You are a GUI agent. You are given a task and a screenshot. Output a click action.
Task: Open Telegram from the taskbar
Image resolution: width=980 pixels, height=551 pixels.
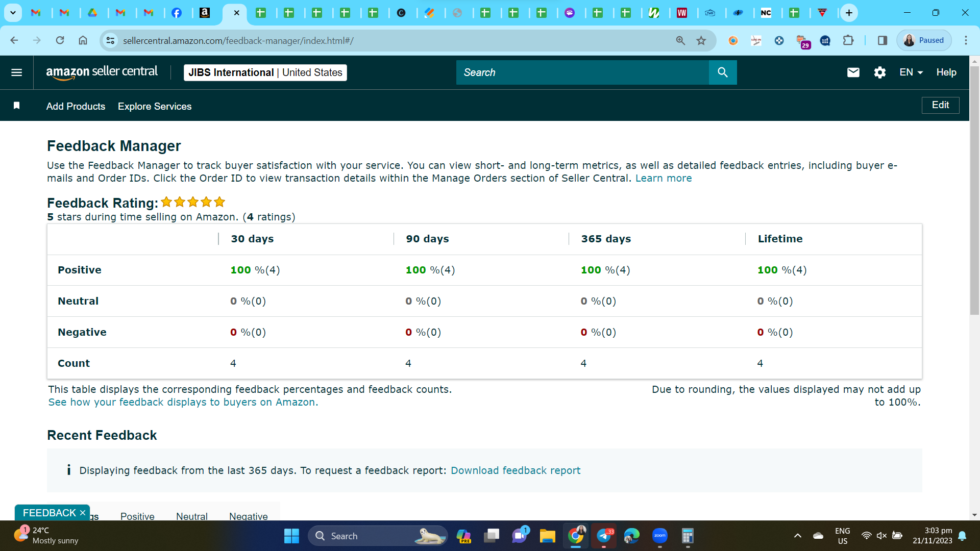pos(604,536)
